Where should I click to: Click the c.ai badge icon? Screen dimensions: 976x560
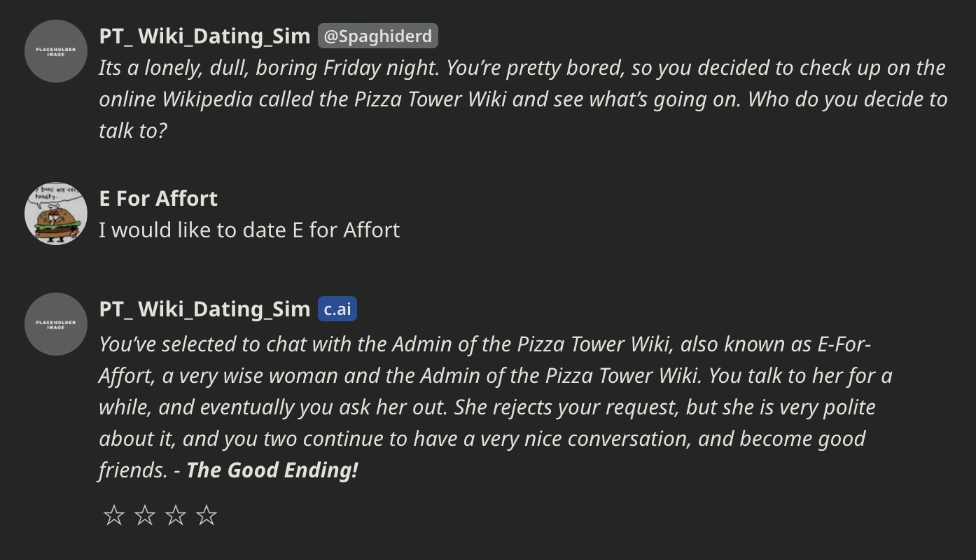[x=337, y=308]
